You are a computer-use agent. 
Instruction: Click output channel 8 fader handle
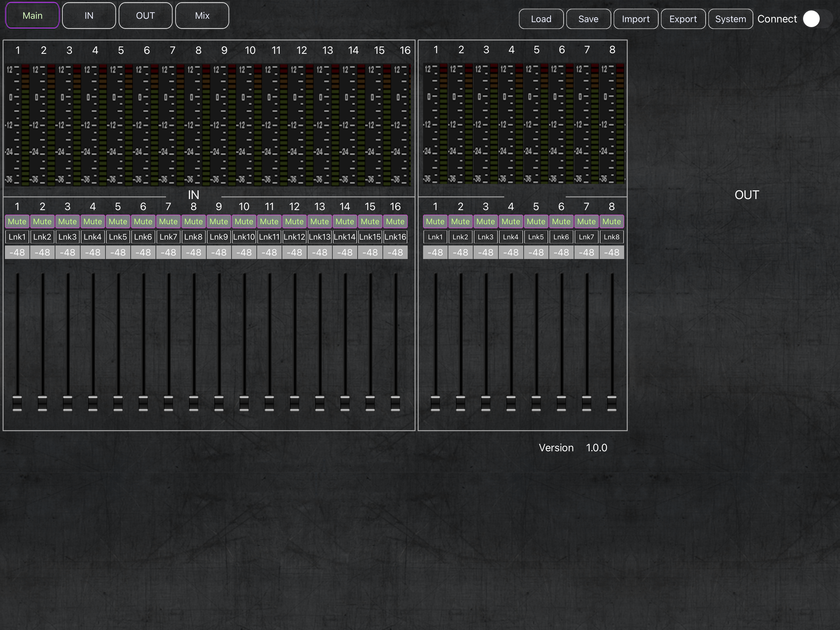coord(612,403)
